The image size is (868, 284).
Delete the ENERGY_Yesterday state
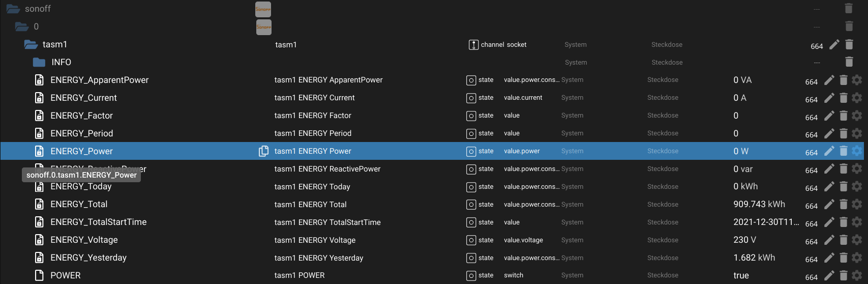[844, 258]
